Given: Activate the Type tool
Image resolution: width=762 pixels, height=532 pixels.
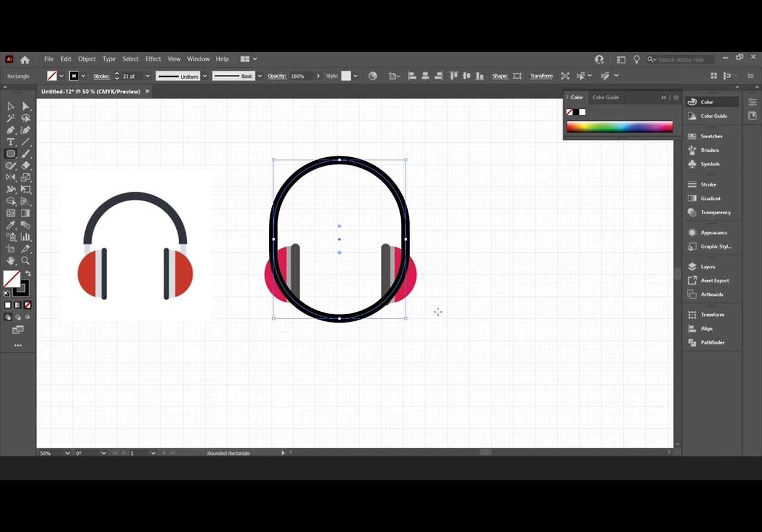Looking at the screenshot, I should 11,142.
